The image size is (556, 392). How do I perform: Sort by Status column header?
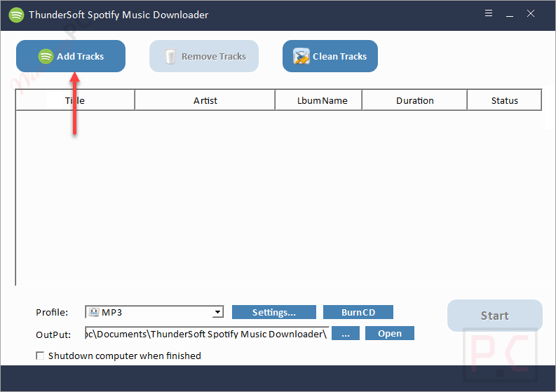[x=504, y=100]
